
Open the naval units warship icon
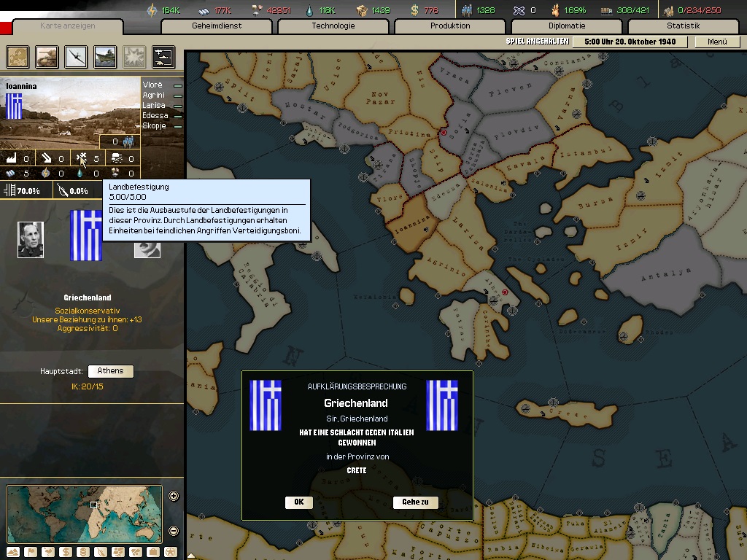pos(105,56)
